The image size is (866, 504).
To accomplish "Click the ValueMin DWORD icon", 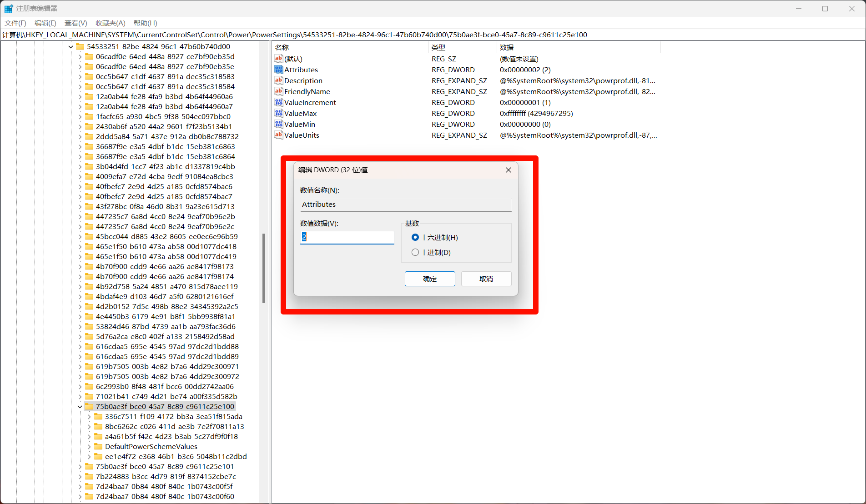I will pos(278,124).
